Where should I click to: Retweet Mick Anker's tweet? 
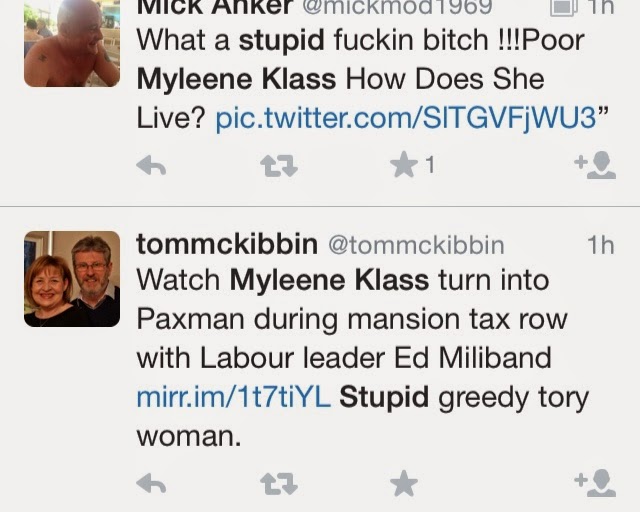[x=278, y=165]
